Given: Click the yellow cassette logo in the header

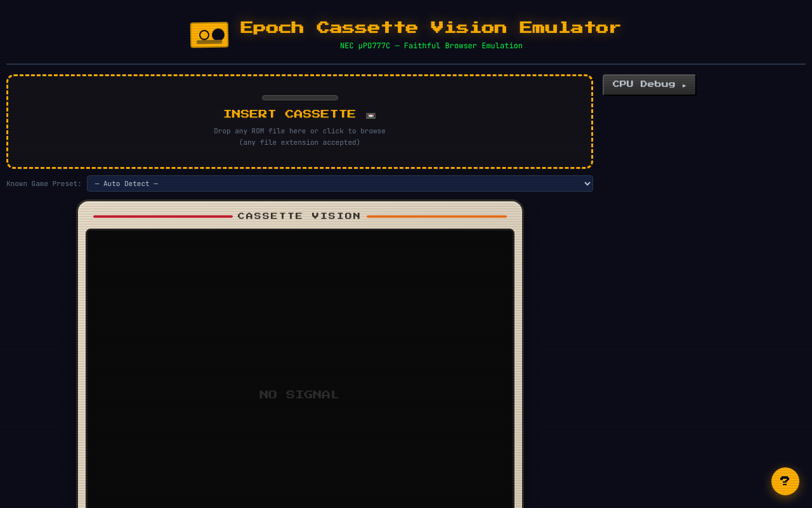Looking at the screenshot, I should (209, 35).
